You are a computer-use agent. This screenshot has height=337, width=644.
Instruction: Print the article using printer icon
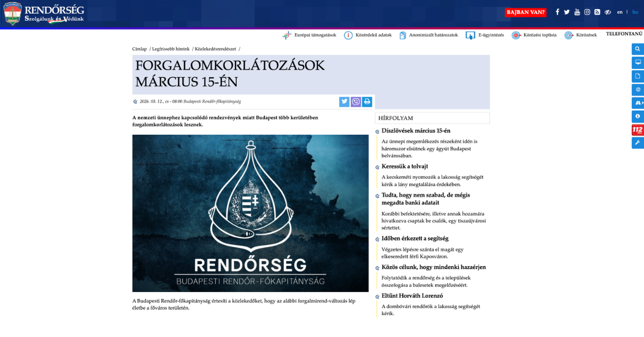[x=367, y=101]
